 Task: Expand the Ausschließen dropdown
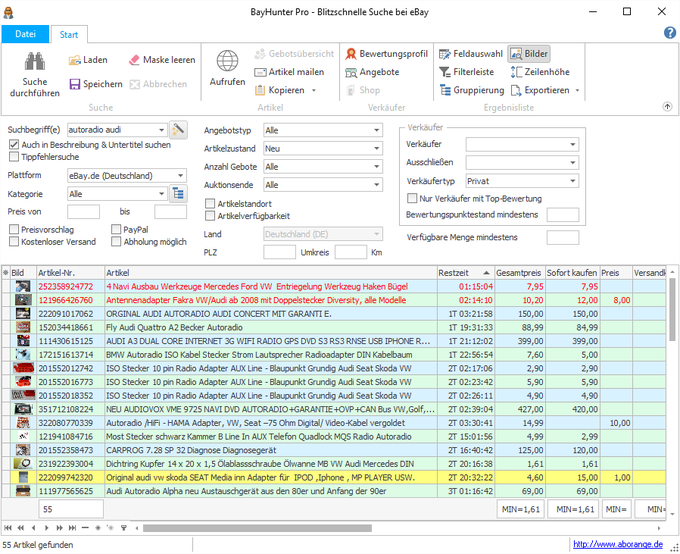pyautogui.click(x=572, y=162)
